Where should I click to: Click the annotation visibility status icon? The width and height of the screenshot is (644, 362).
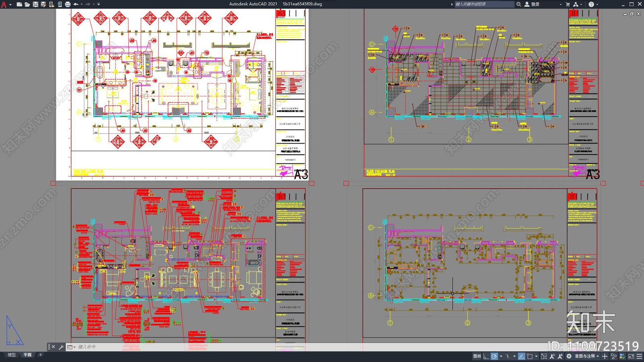[552, 356]
